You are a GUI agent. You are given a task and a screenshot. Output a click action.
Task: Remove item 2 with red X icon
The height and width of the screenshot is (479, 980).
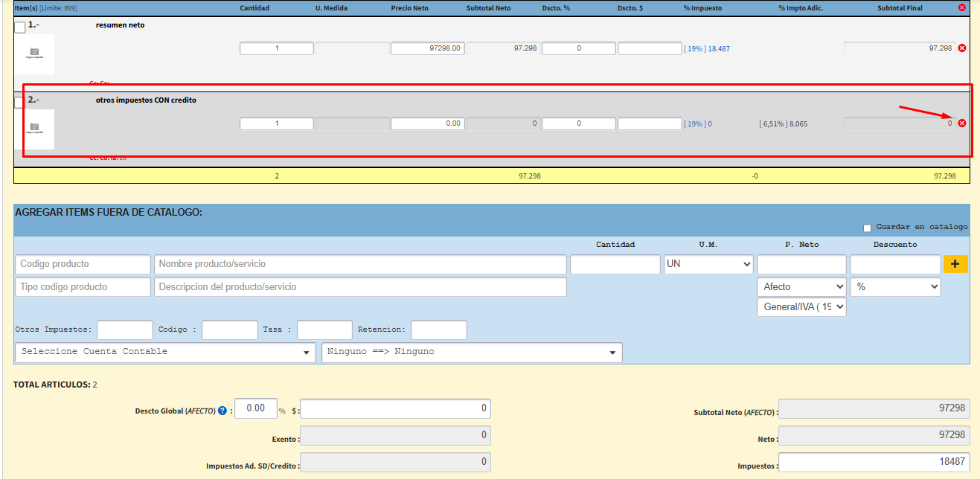tap(961, 123)
